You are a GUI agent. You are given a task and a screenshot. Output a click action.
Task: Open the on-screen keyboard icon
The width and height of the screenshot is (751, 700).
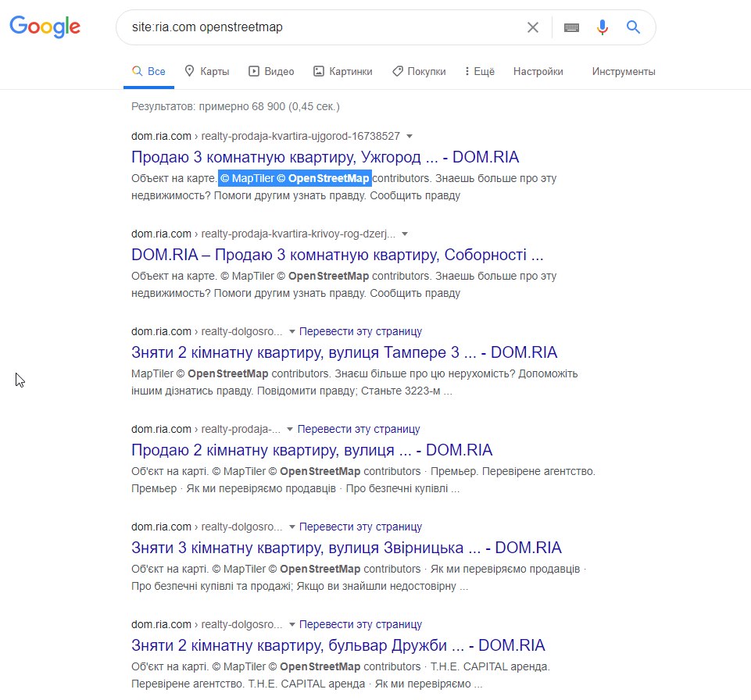pos(571,27)
